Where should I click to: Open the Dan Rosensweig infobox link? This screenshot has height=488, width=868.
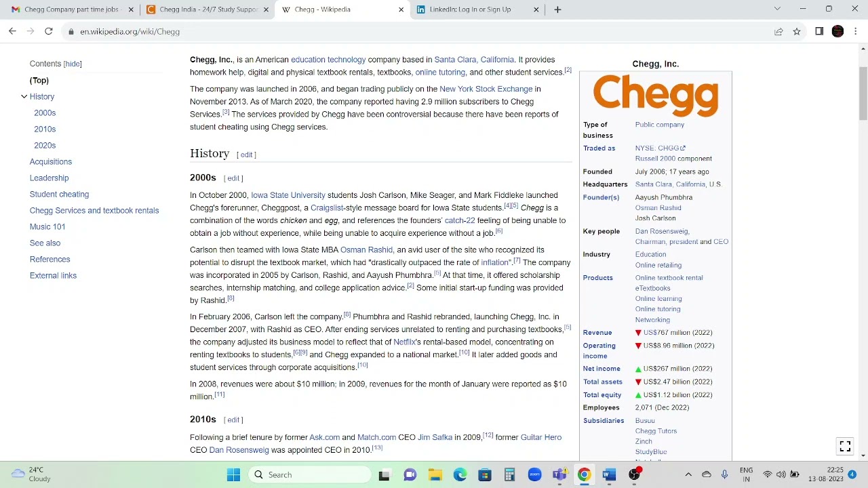[661, 231]
